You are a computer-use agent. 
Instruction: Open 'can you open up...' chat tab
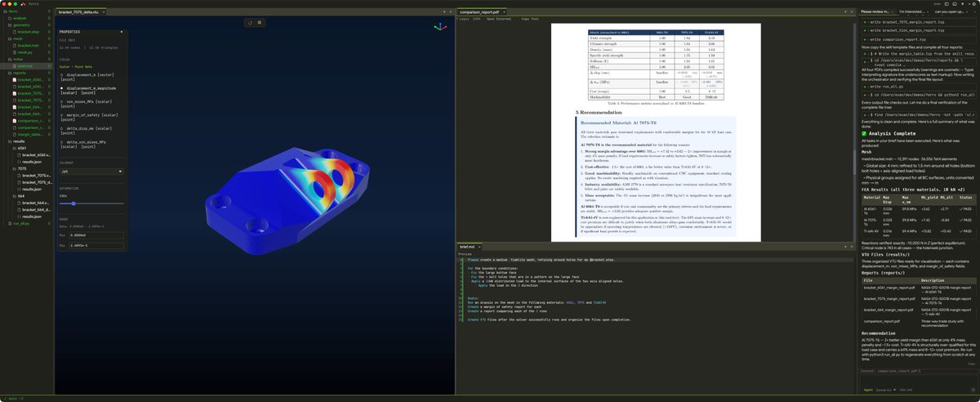(x=951, y=12)
